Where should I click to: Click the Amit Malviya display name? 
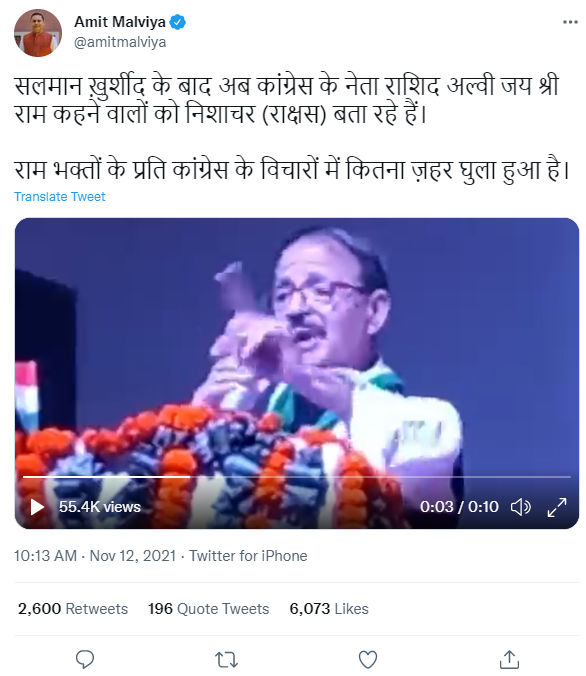(120, 22)
